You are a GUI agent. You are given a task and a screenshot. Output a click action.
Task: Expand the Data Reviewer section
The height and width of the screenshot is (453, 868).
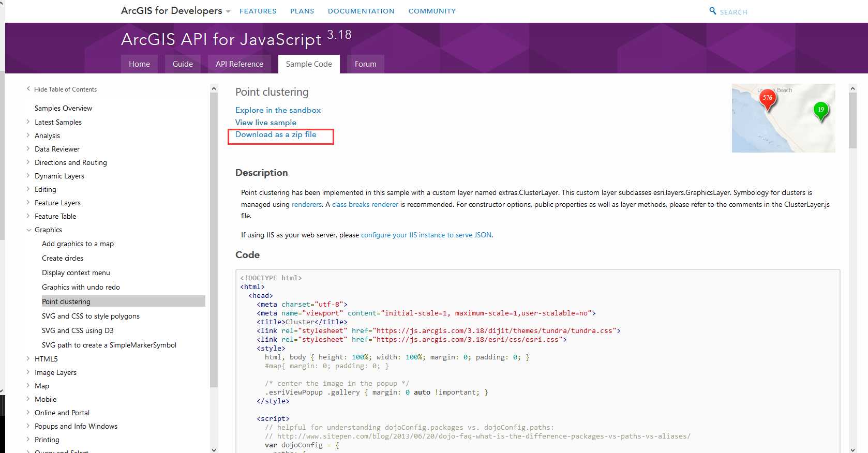click(28, 149)
